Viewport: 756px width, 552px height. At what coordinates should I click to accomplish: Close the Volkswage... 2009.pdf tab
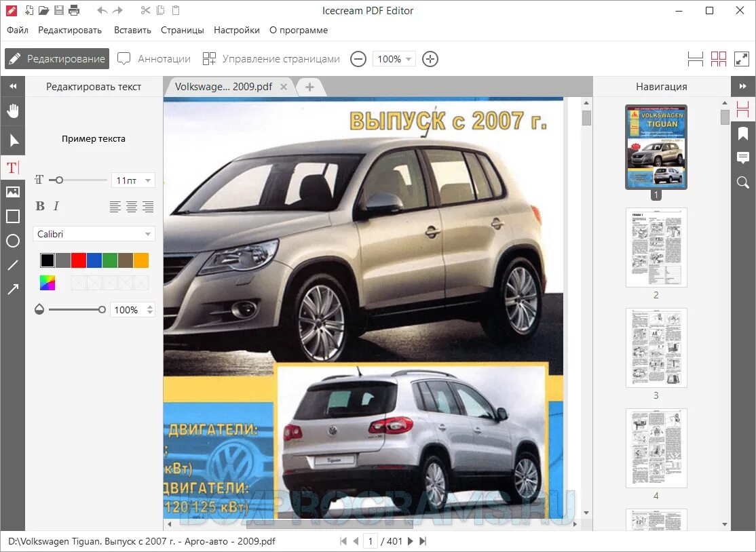coord(284,87)
